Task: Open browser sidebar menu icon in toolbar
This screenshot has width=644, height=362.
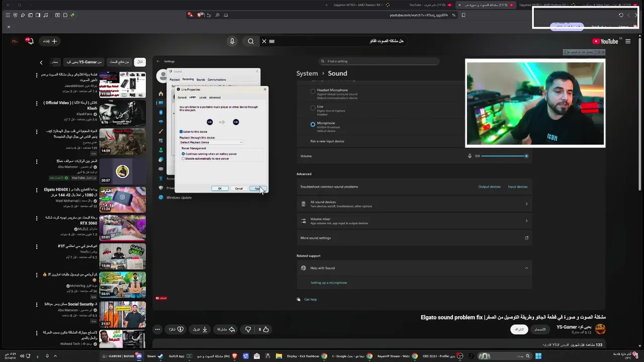Action: [8, 15]
